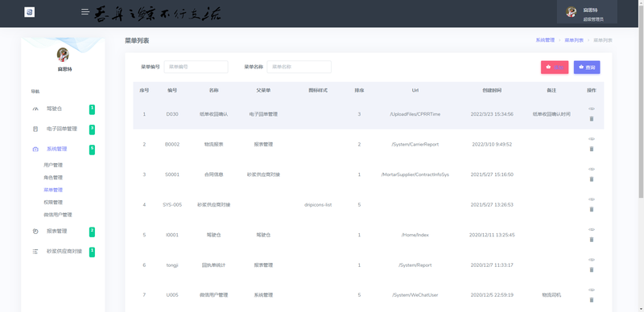Screen dimensions: 644x312
Task: Delete the S0001 row with its trash icon
Action: (x=592, y=179)
